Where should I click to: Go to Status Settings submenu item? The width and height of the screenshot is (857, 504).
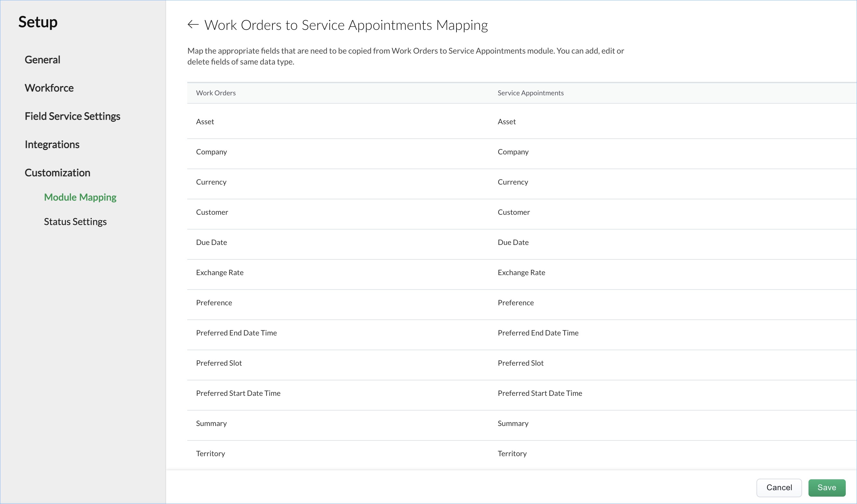75,222
